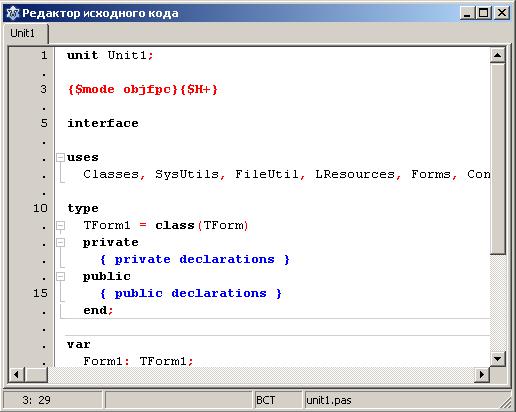
Task: Collapse the private section fold marker
Action: 60,242
